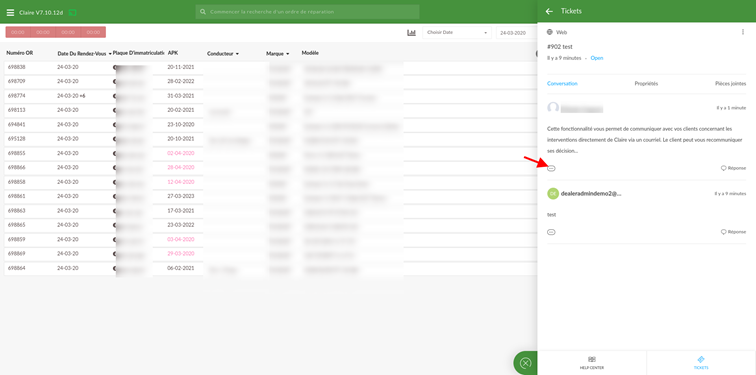
Task: Switch to the Propriétés tab
Action: 646,83
